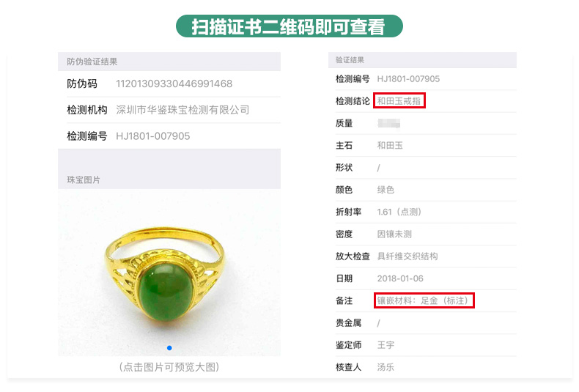Viewport: 579px width, 392px height.
Task: Click the blurred 质量 weight value
Action: [x=389, y=123]
